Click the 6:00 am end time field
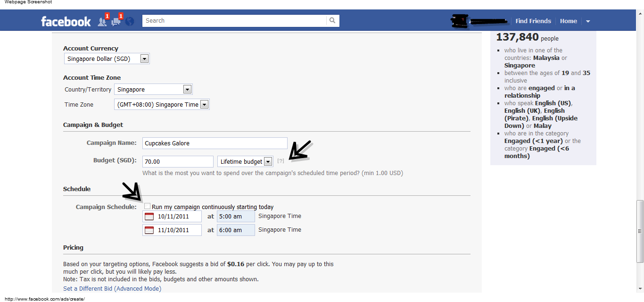Image resolution: width=644 pixels, height=302 pixels. point(236,230)
